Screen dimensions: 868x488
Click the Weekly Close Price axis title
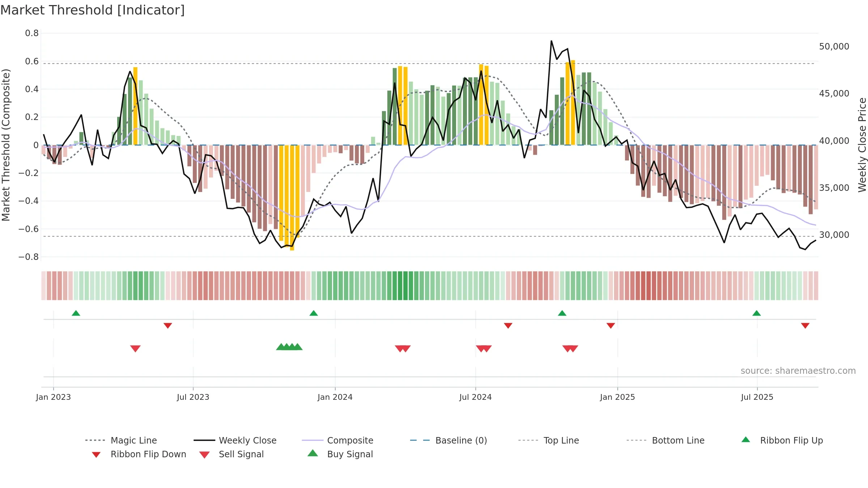(862, 145)
